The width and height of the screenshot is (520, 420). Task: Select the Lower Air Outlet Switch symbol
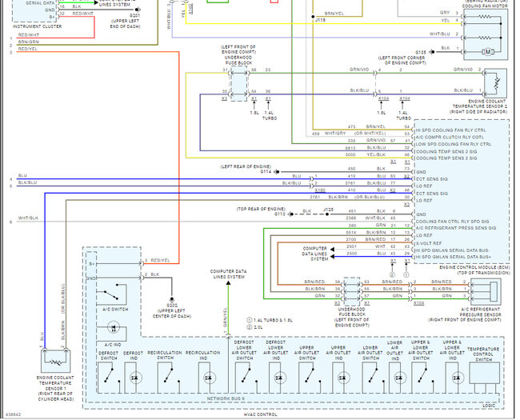coord(373,377)
